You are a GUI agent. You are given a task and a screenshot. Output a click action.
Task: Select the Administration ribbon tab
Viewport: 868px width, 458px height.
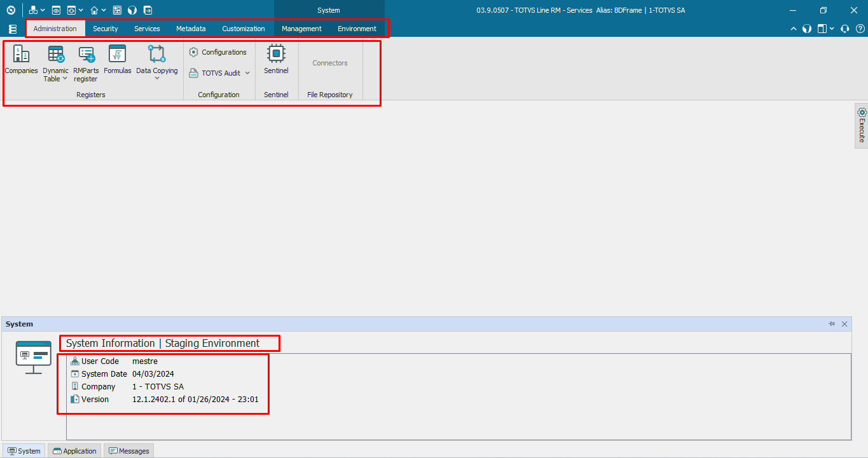click(55, 29)
